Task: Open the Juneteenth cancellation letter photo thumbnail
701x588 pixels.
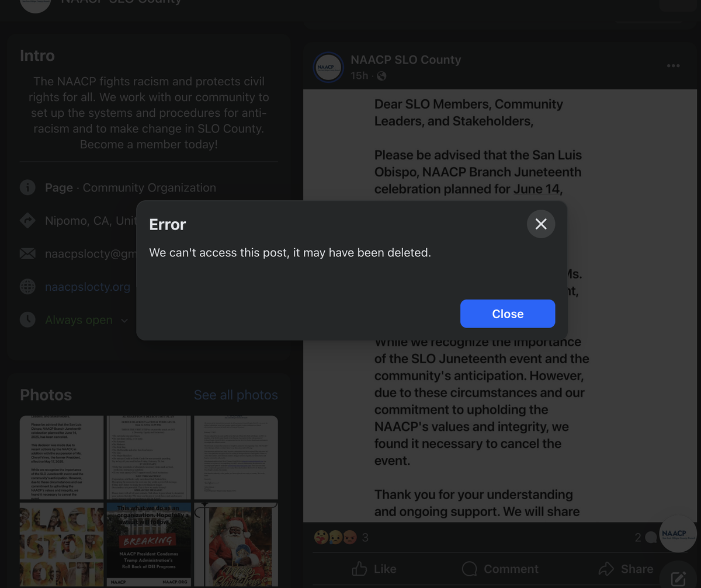Action: pos(61,457)
